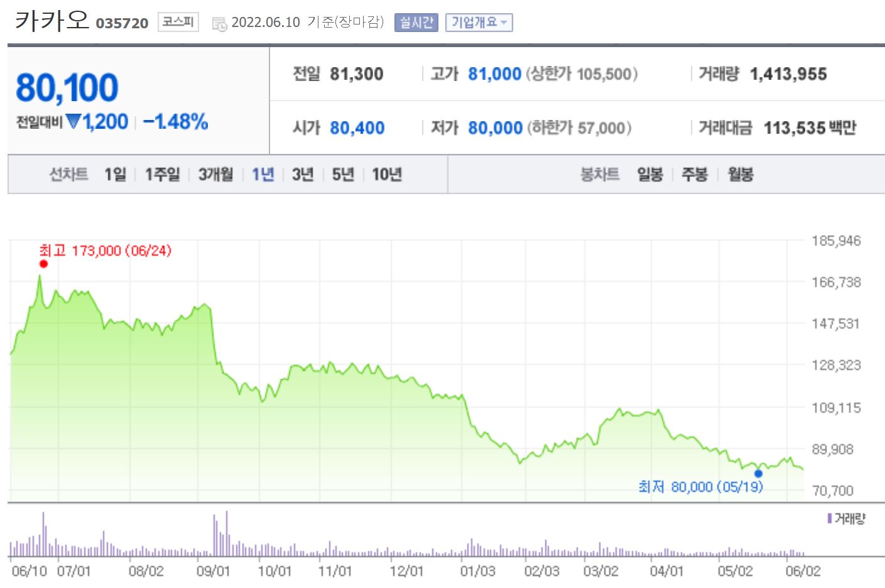Click the down-arrow change icon before 1,200
885x588 pixels.
click(73, 121)
